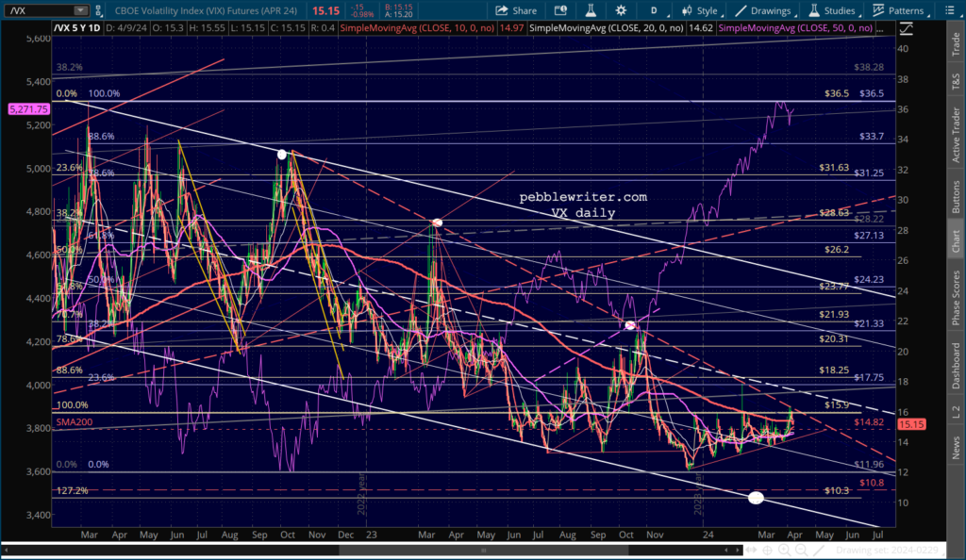Viewport: 966px width, 560px height.
Task: Expand the ellipsis for more studies labels
Action: [881, 28]
